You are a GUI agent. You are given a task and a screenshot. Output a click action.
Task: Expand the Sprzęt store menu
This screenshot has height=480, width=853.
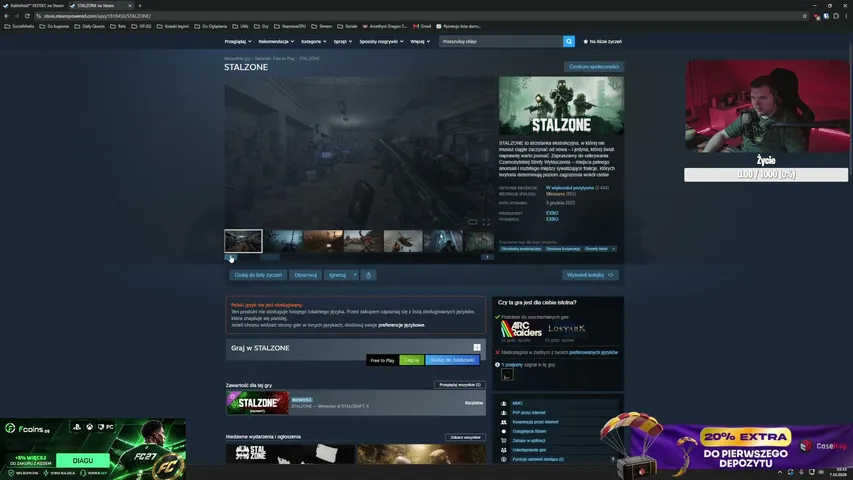tap(343, 41)
